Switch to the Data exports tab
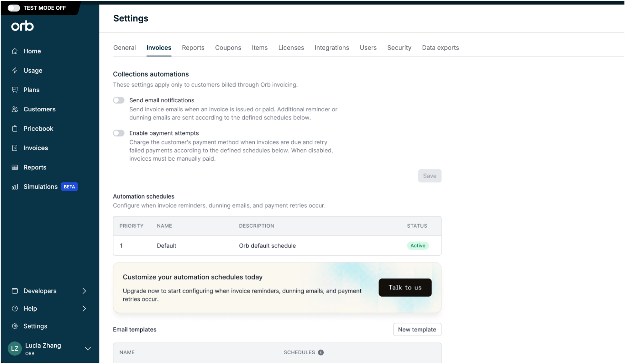 (441, 48)
